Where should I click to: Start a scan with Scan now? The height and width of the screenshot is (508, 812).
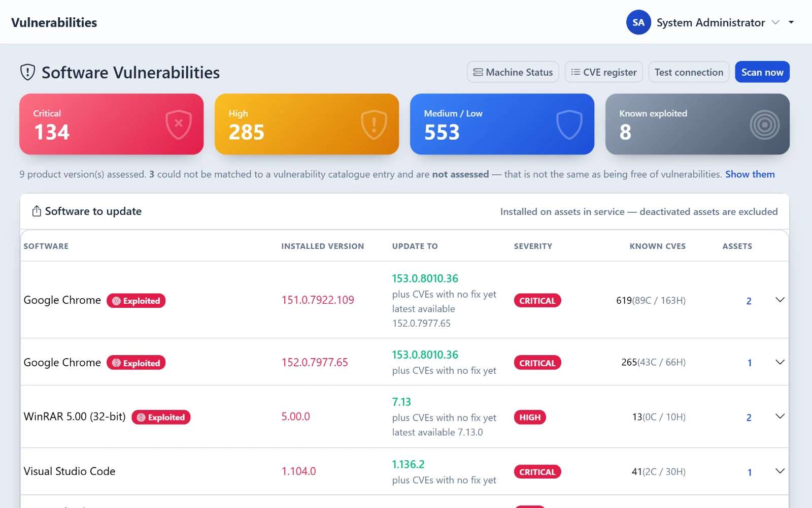point(762,72)
